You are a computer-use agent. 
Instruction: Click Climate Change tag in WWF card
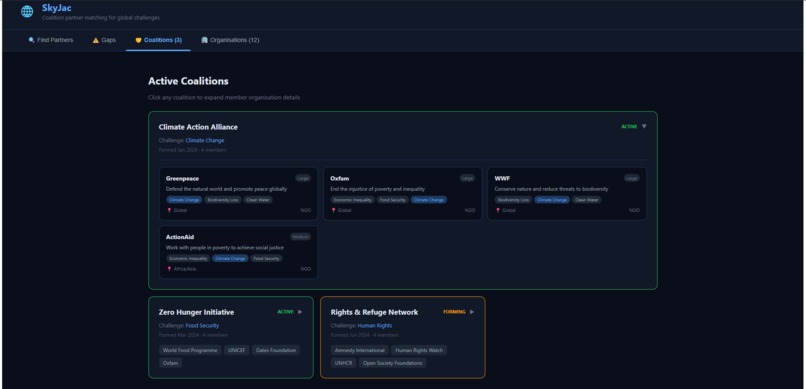tap(552, 200)
